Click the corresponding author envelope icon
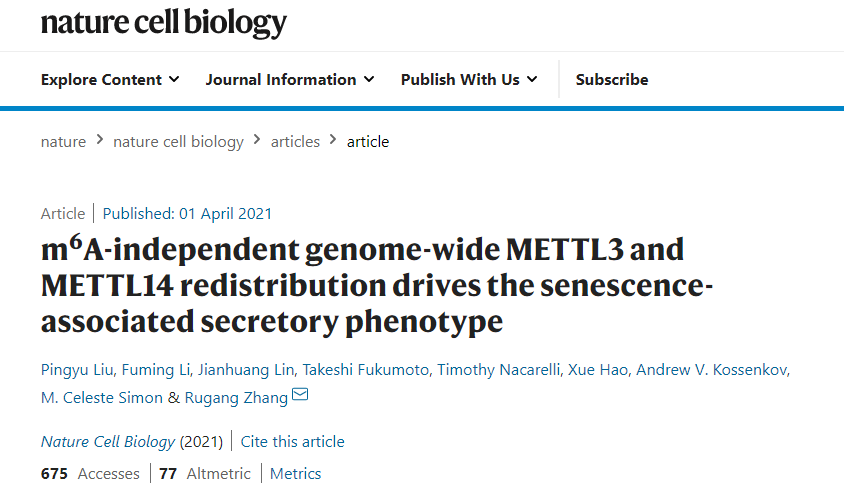 [x=300, y=395]
